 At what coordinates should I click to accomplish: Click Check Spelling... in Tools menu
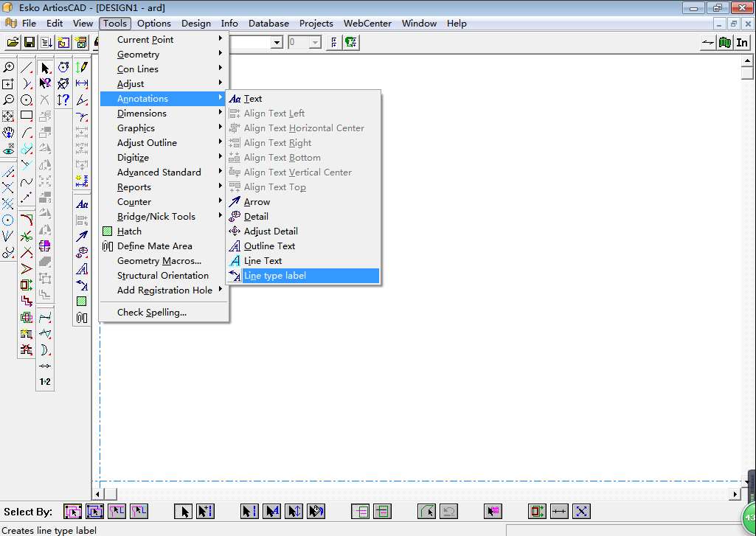click(151, 313)
